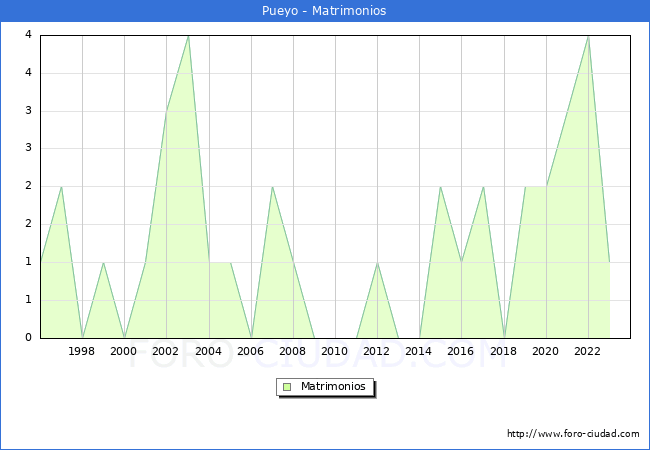Screen dimensions: 650x450
Task: Click the 2017 peak on the chart
Action: pyautogui.click(x=483, y=187)
